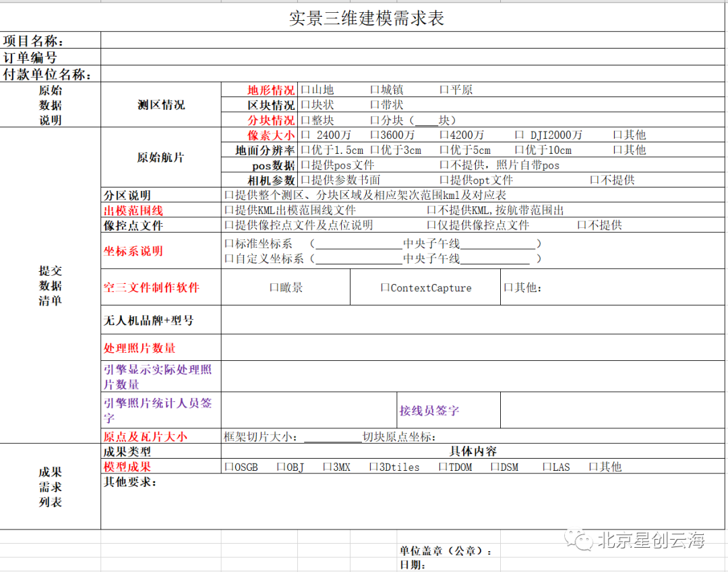Check the 提供opt文件 option

(444, 180)
